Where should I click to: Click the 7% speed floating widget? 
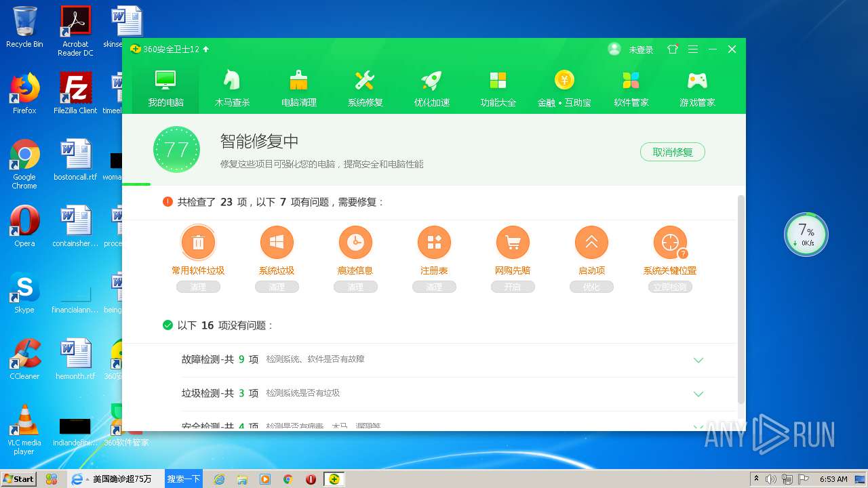pos(806,235)
